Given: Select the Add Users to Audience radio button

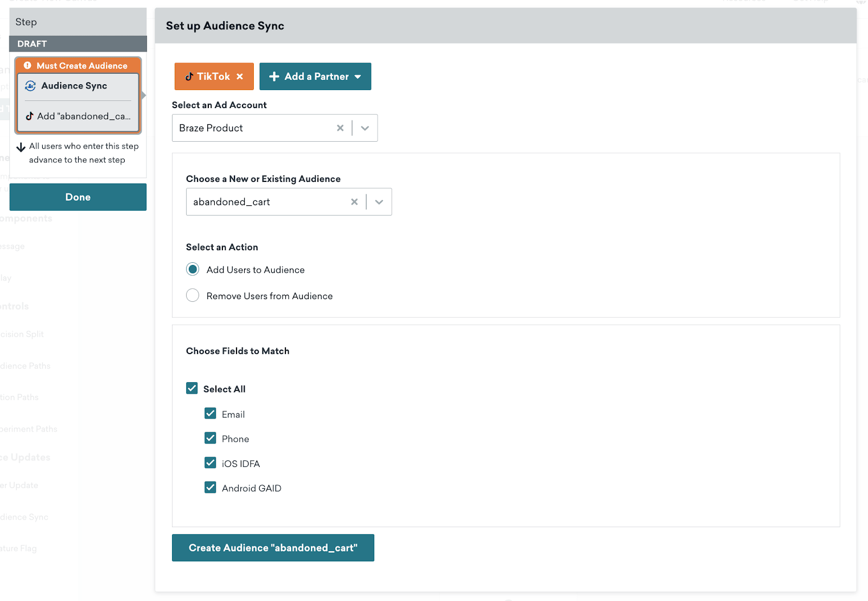Looking at the screenshot, I should click(x=193, y=269).
